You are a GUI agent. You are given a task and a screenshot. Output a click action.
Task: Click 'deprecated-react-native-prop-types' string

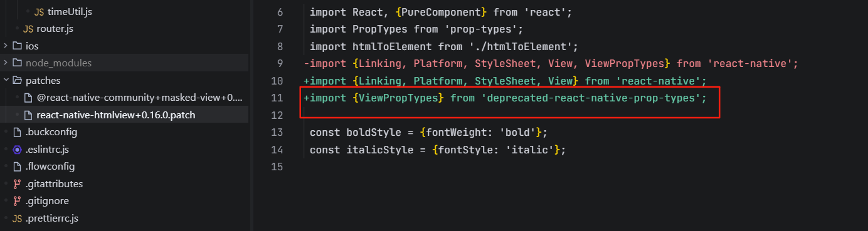pyautogui.click(x=592, y=98)
